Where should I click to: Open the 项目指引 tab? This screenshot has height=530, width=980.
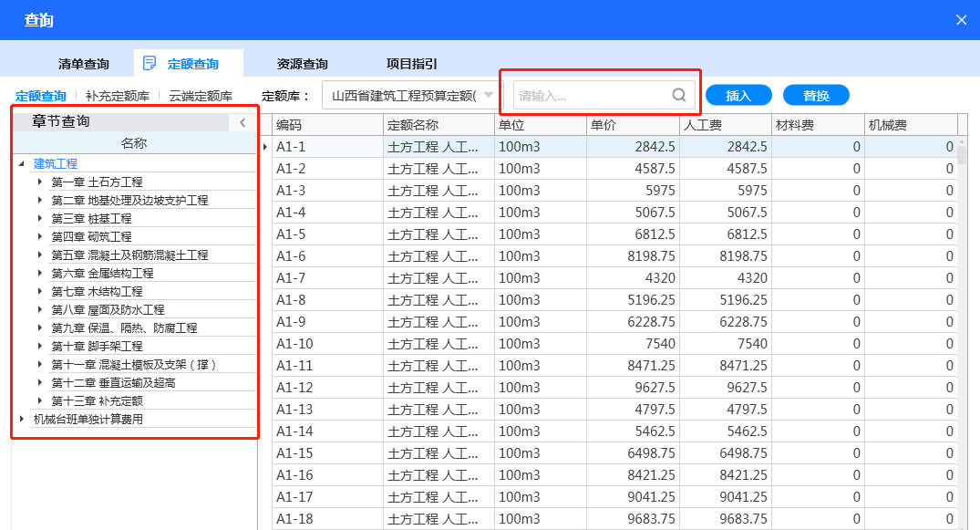click(x=411, y=64)
